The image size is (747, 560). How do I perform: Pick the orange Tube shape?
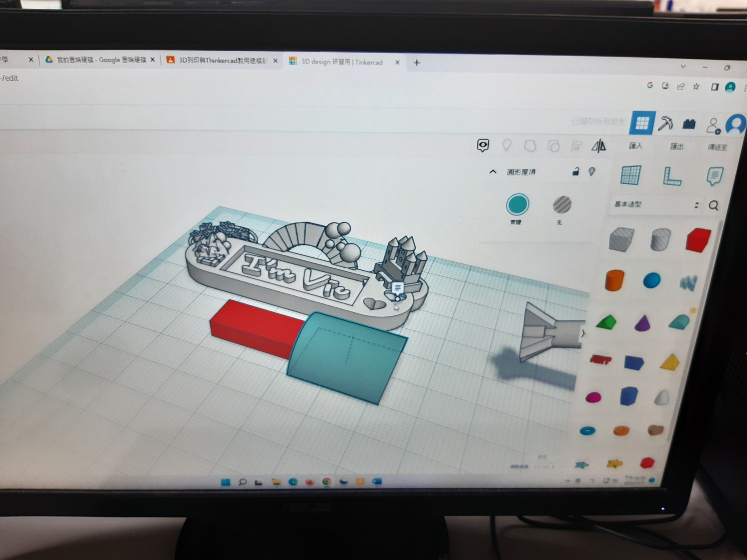621,430
